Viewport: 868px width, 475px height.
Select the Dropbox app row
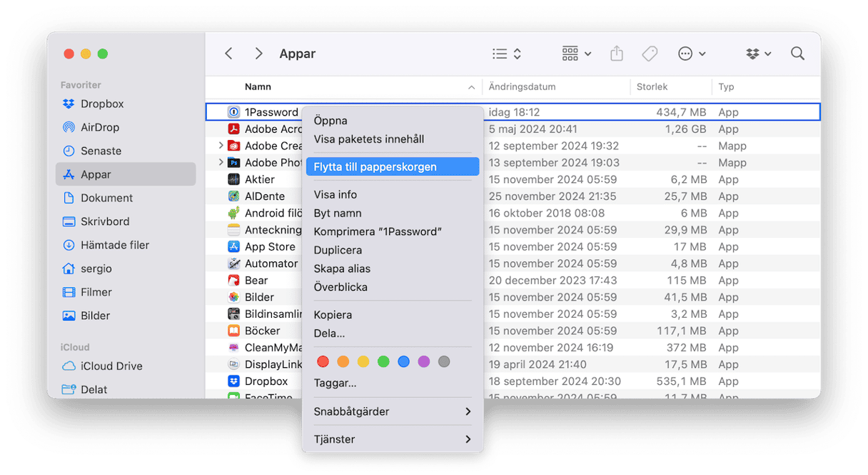pyautogui.click(x=513, y=381)
